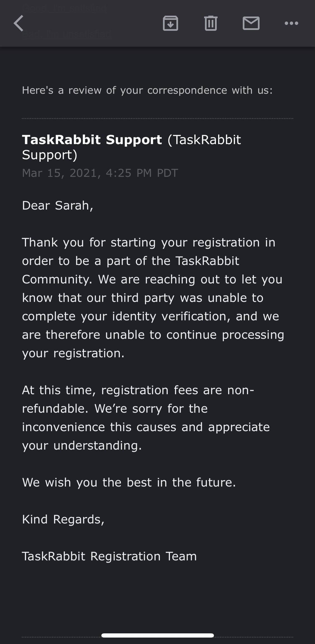The width and height of the screenshot is (315, 644).
Task: Delete the email using the trash icon
Action: pos(211,23)
